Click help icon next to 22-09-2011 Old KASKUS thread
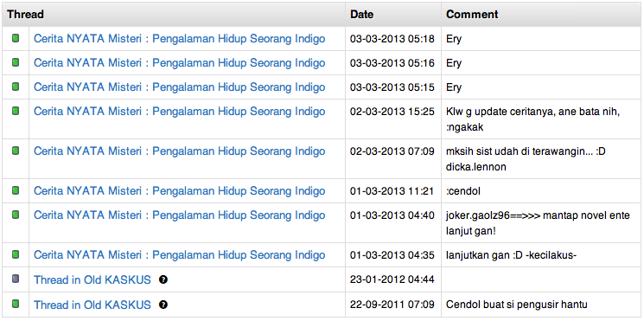Viewport: 644px width, 321px height. point(163,305)
